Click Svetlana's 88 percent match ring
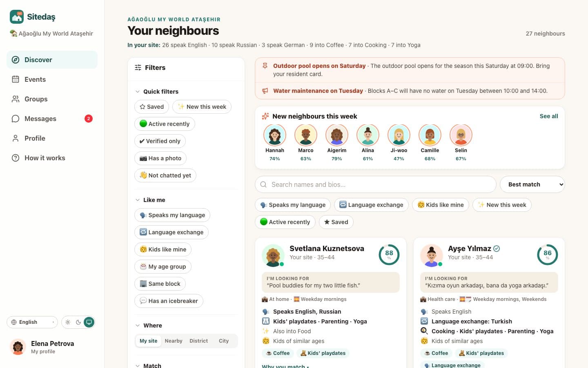The width and height of the screenshot is (588, 368). pyautogui.click(x=389, y=255)
